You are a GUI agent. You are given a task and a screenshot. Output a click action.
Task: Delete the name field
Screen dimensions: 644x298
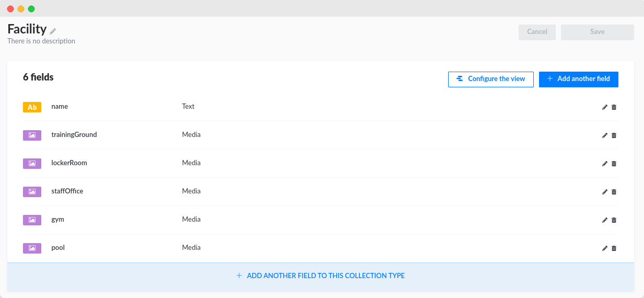pyautogui.click(x=614, y=107)
